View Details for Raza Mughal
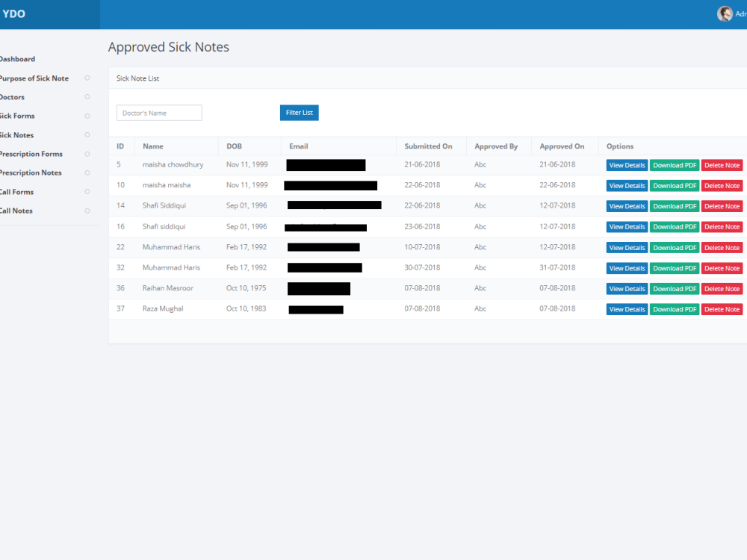 click(x=627, y=308)
